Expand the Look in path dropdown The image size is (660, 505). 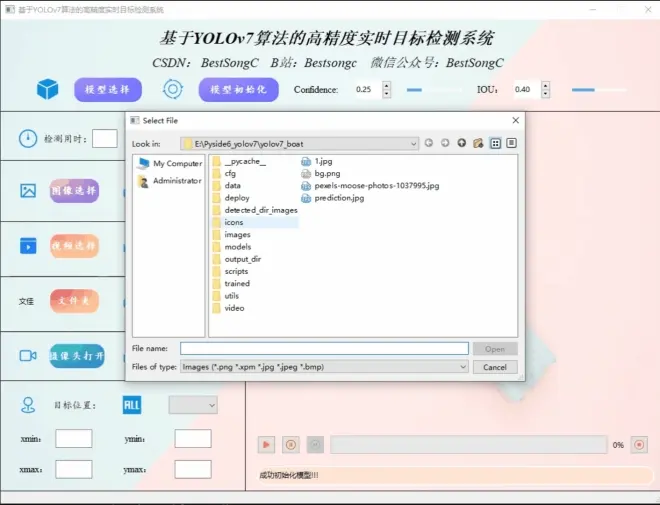pyautogui.click(x=413, y=143)
